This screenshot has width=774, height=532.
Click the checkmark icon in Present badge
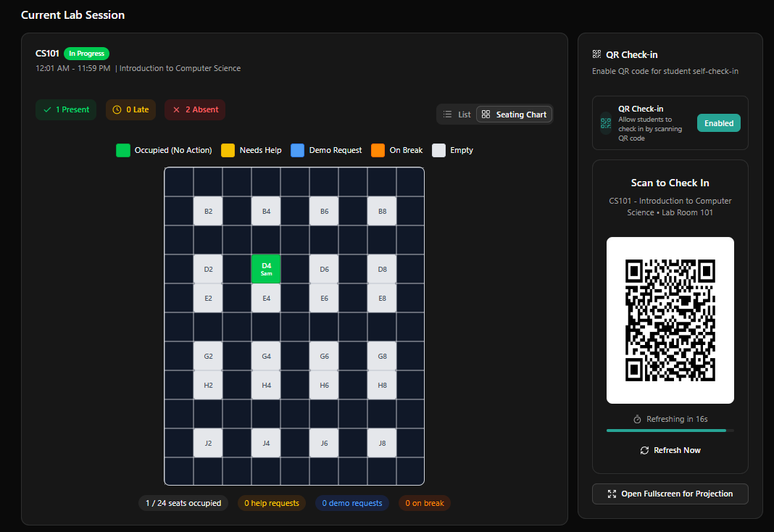coord(47,109)
